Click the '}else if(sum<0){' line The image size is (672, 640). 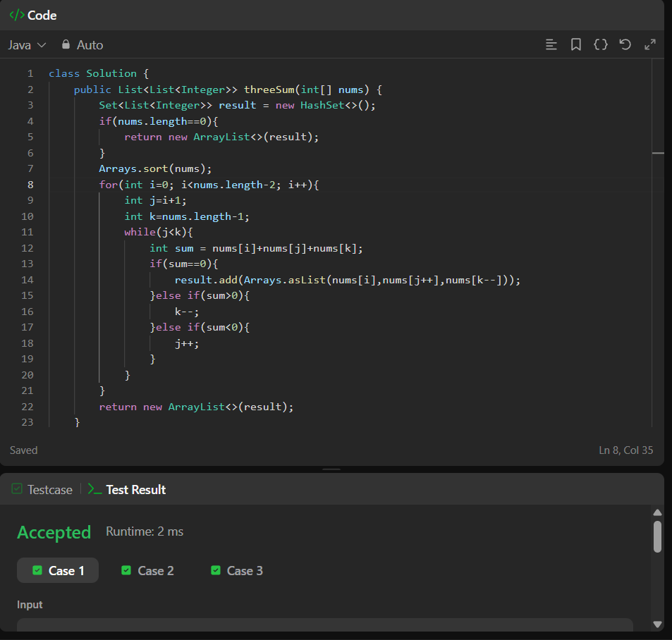click(200, 327)
